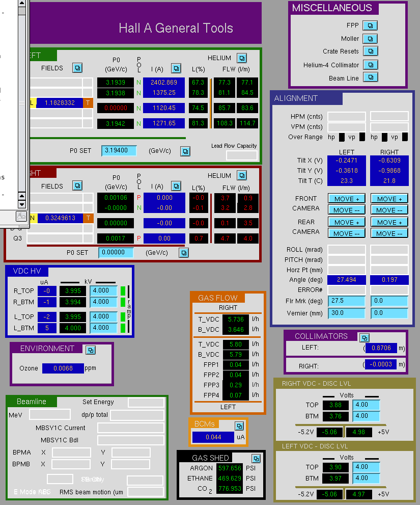Open the ENVIRONMENT related display icon
The height and width of the screenshot is (505, 420).
(x=91, y=350)
